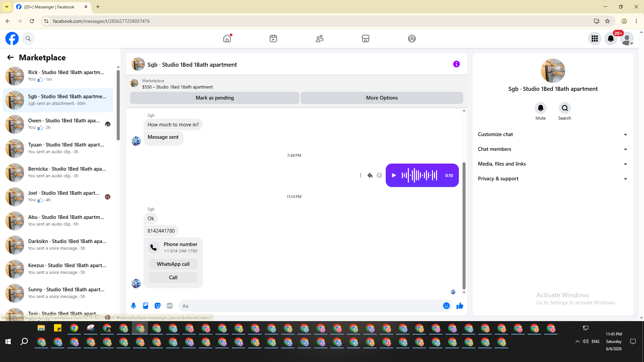Choose a GIF
The height and width of the screenshot is (362, 644).
click(x=170, y=306)
